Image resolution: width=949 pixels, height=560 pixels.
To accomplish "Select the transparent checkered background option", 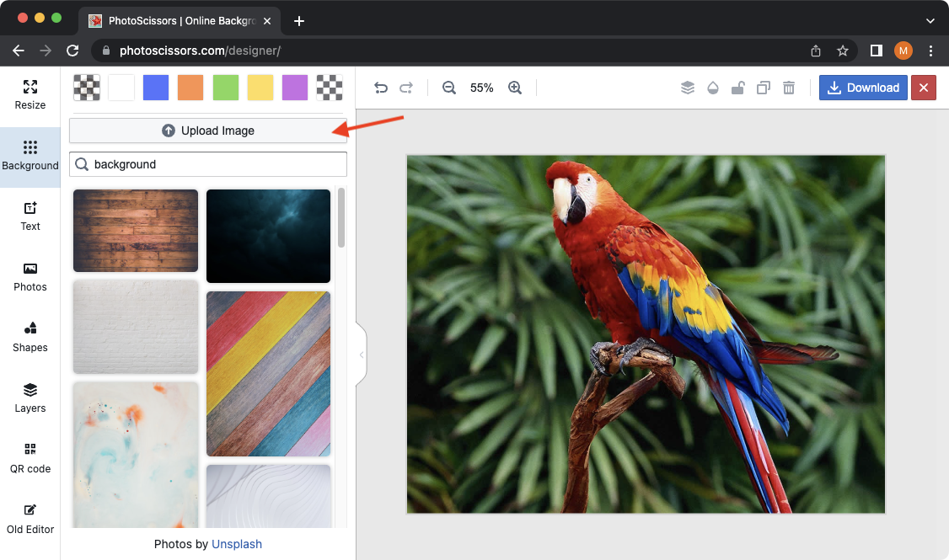I will coord(85,87).
